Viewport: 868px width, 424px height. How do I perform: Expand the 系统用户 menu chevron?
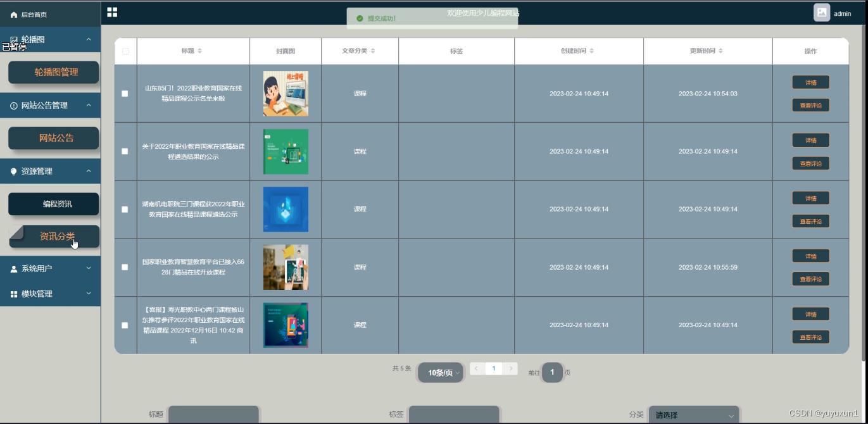pos(89,268)
